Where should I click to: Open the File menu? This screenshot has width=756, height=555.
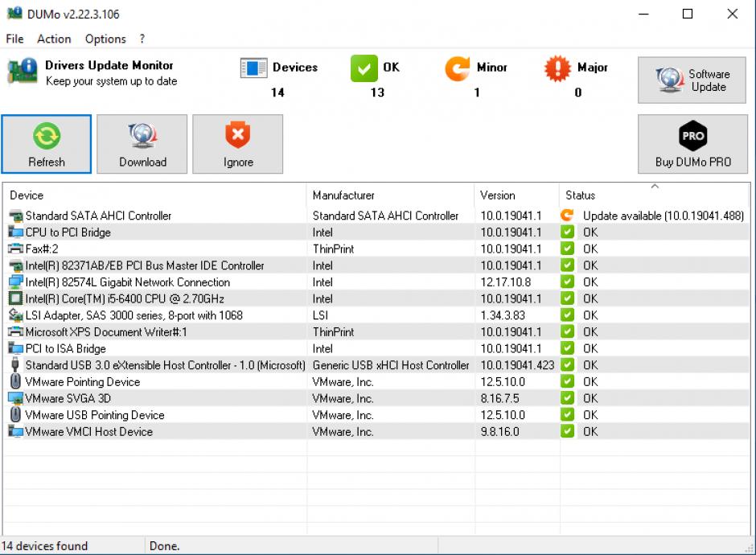tap(14, 39)
